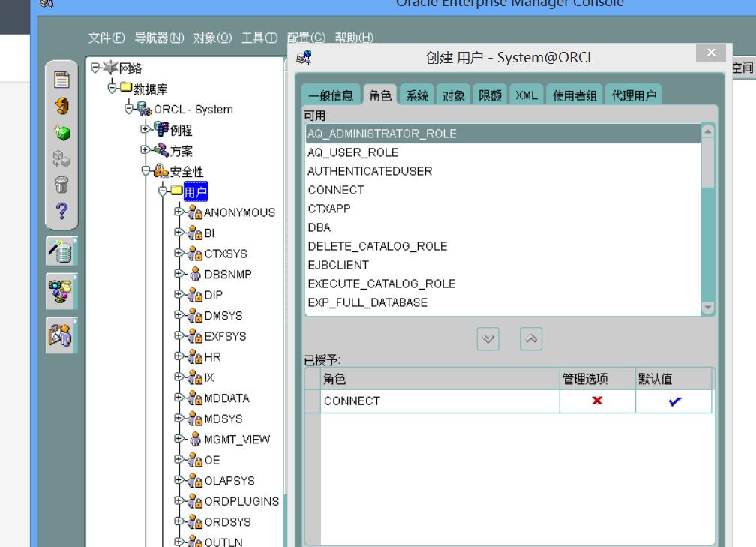The width and height of the screenshot is (756, 547).
Task: Collapse the ORCL - System node
Action: click(x=129, y=109)
